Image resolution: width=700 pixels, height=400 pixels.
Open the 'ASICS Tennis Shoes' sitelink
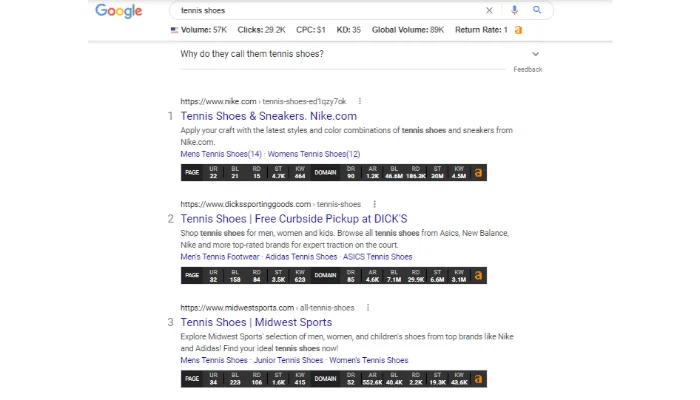(x=377, y=257)
